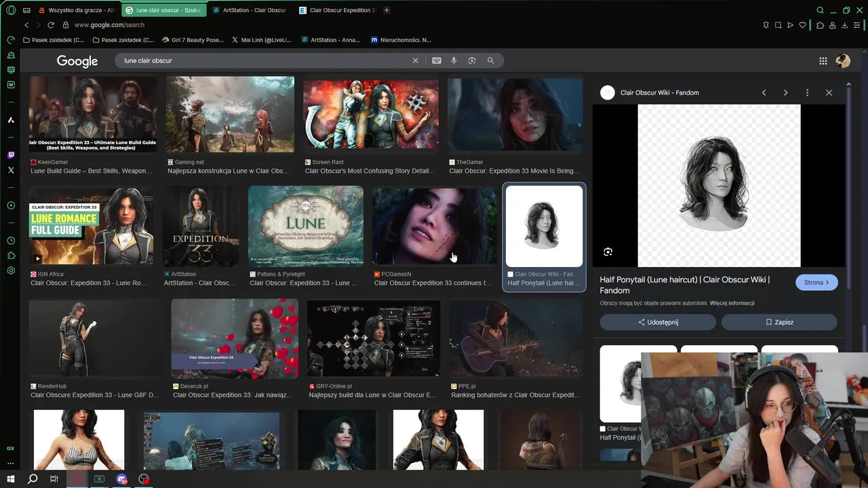Open Mai Linh X bookmark
868x488 pixels.
261,40
